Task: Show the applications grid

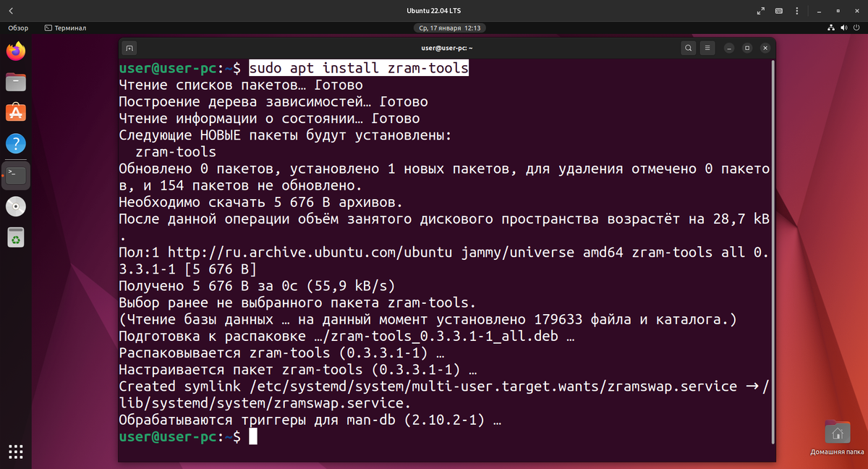Action: [x=16, y=450]
